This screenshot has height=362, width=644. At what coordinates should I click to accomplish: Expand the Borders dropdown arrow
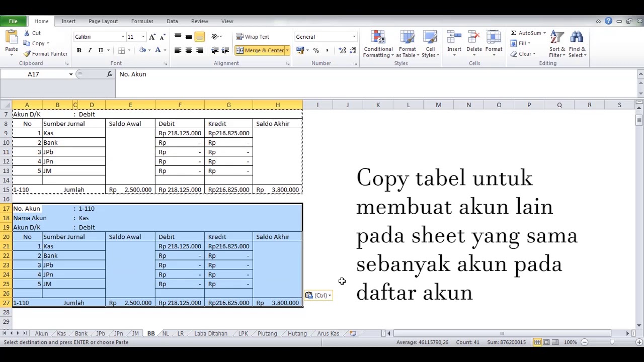pyautogui.click(x=129, y=50)
